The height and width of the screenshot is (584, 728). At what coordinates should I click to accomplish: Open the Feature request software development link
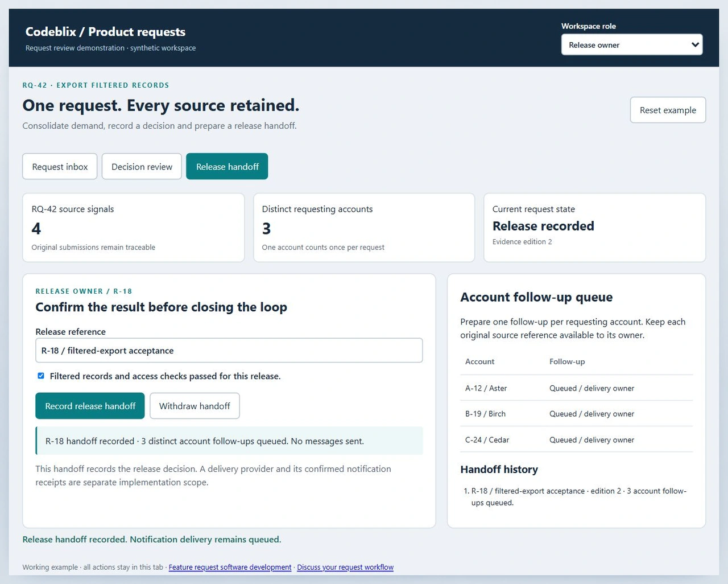tap(230, 567)
